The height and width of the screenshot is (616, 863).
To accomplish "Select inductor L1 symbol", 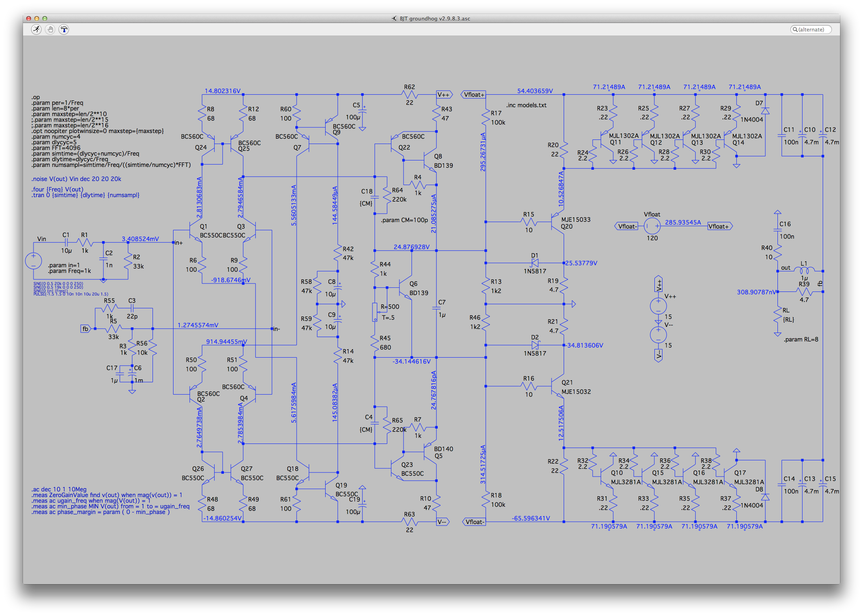I will 804,271.
